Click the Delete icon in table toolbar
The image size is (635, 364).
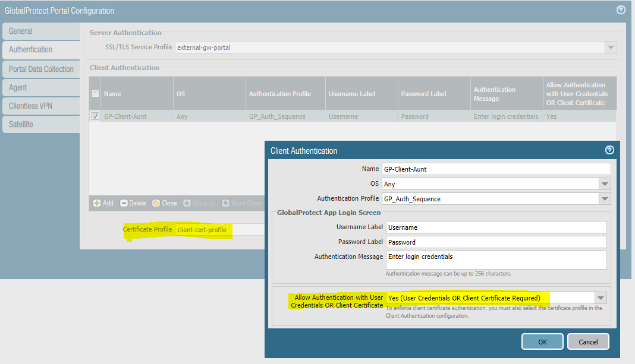[124, 203]
